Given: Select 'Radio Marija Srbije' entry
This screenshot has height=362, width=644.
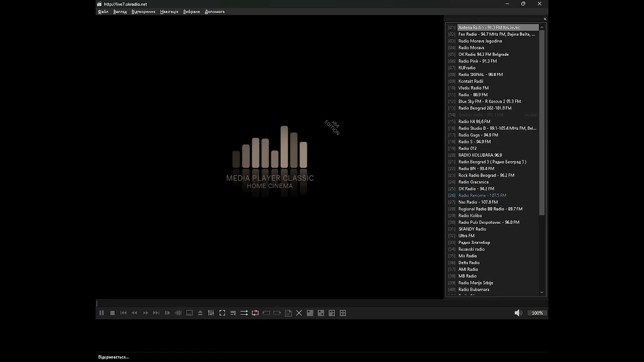Looking at the screenshot, I should click(493, 283).
